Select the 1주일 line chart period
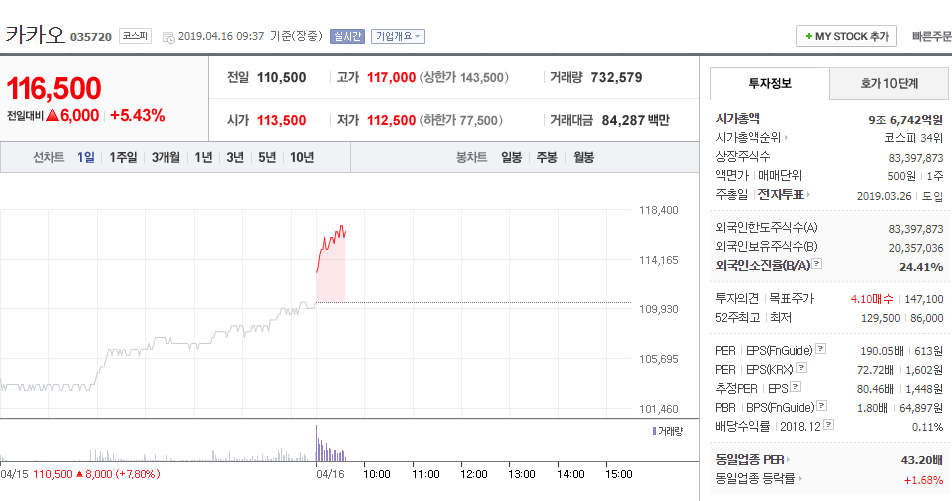Screen dimensions: 952x501 (123, 157)
